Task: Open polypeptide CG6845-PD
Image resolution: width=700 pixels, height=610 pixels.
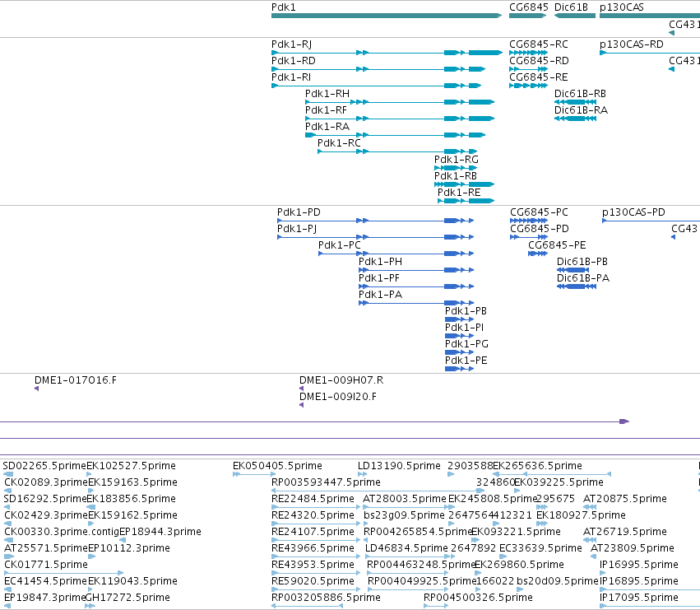Action: 540,229
